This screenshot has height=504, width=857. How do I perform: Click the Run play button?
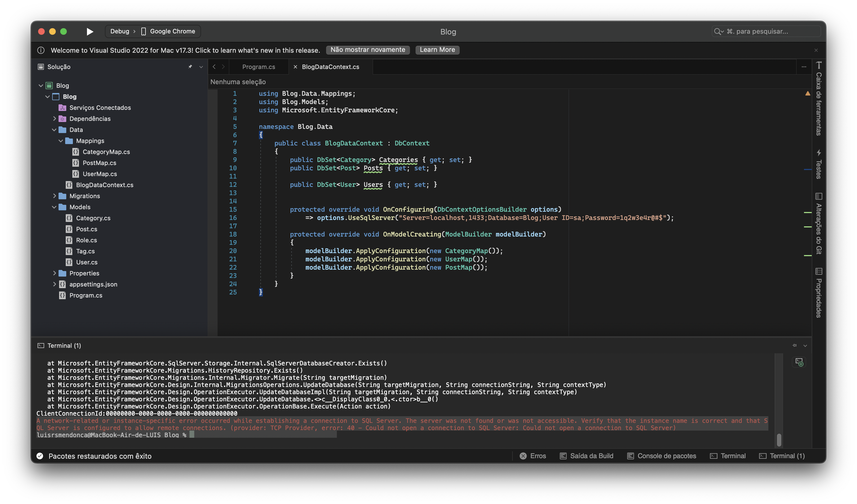[x=90, y=32]
